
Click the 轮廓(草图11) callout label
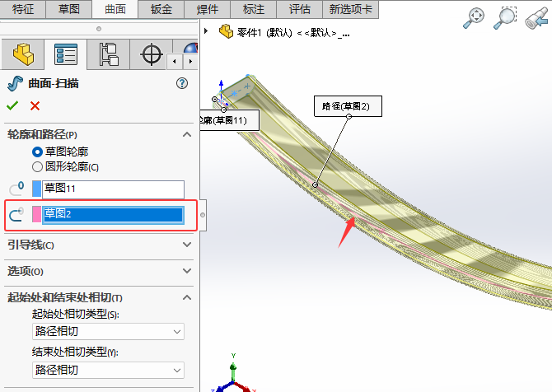(230, 120)
